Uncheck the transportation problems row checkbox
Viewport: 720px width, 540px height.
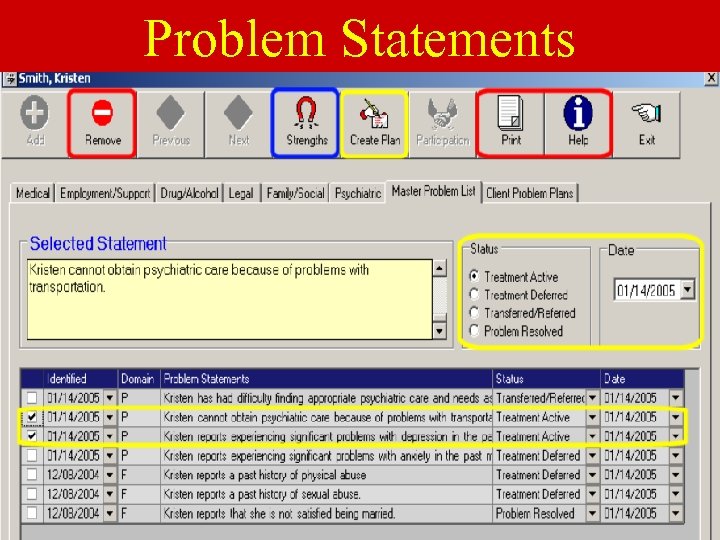[x=32, y=417]
